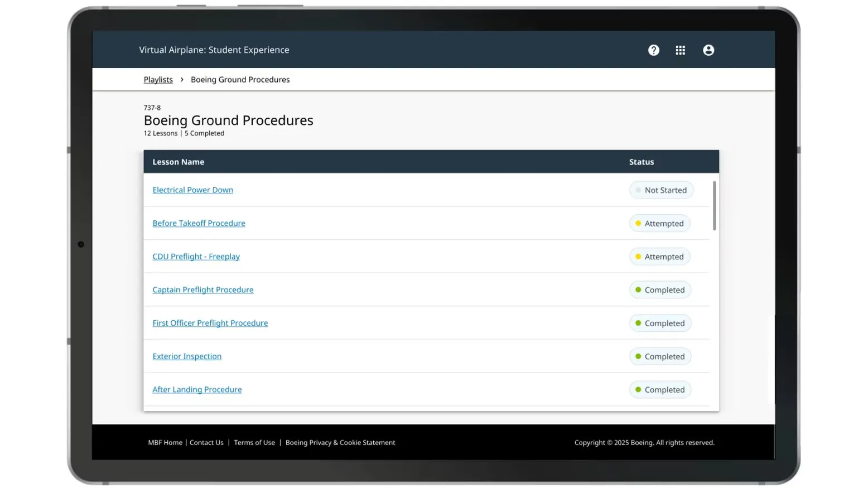Click Attempted badge for Before Takeoff Procedure
Viewport: 868px width, 488px height.
pyautogui.click(x=659, y=224)
